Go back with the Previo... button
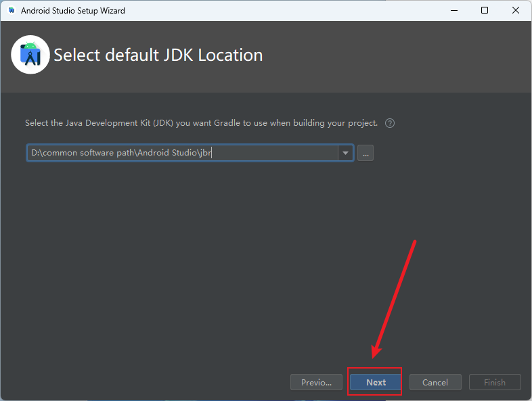532x401 pixels. click(316, 382)
